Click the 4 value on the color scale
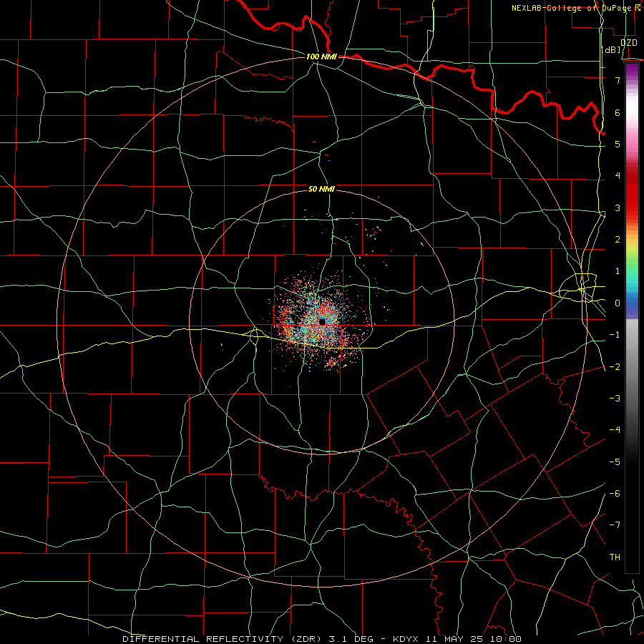 [618, 175]
